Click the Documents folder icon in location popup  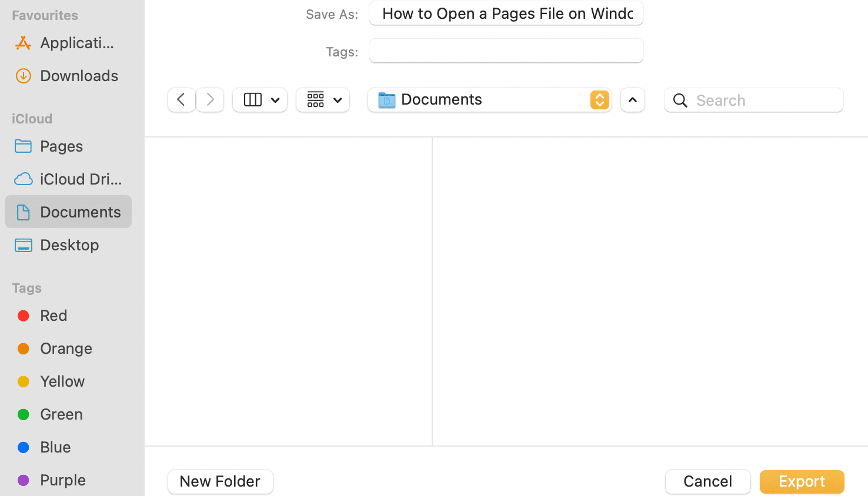click(387, 100)
